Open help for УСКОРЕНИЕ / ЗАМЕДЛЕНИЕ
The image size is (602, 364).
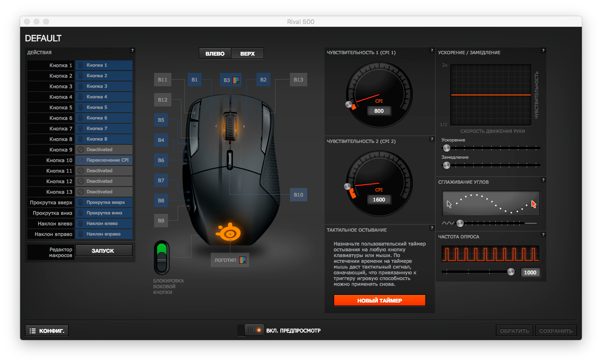[543, 50]
